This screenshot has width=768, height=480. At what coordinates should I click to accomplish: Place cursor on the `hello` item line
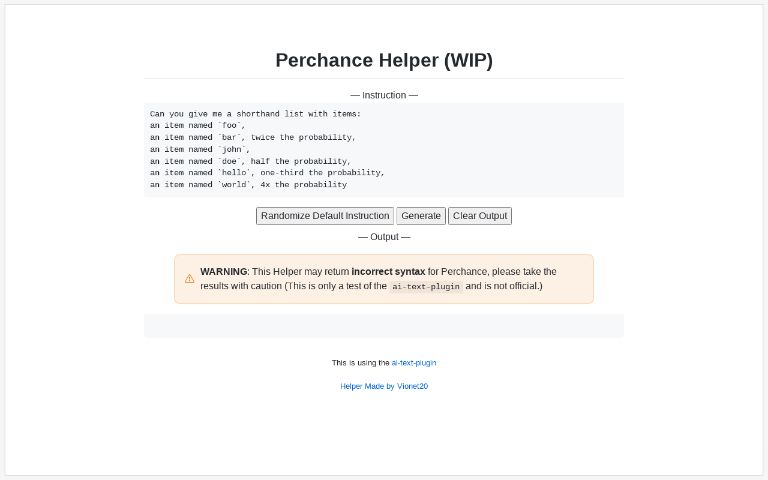point(267,173)
